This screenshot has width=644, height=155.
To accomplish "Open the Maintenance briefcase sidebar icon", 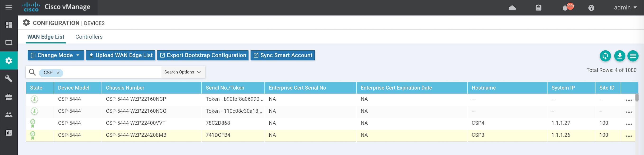I will pyautogui.click(x=9, y=97).
